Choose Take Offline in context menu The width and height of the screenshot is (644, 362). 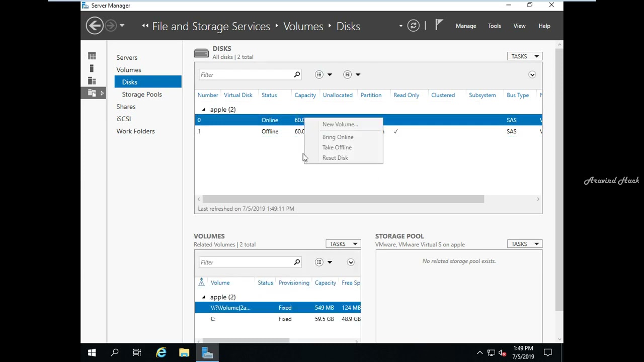pyautogui.click(x=337, y=147)
